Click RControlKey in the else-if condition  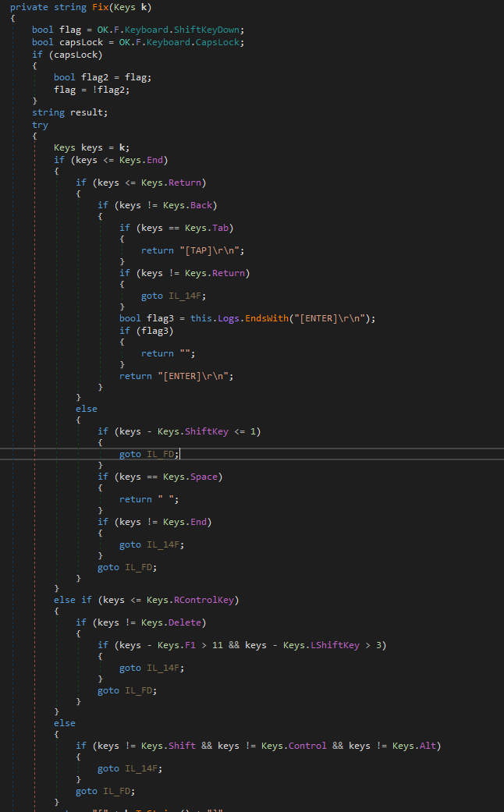[204, 600]
